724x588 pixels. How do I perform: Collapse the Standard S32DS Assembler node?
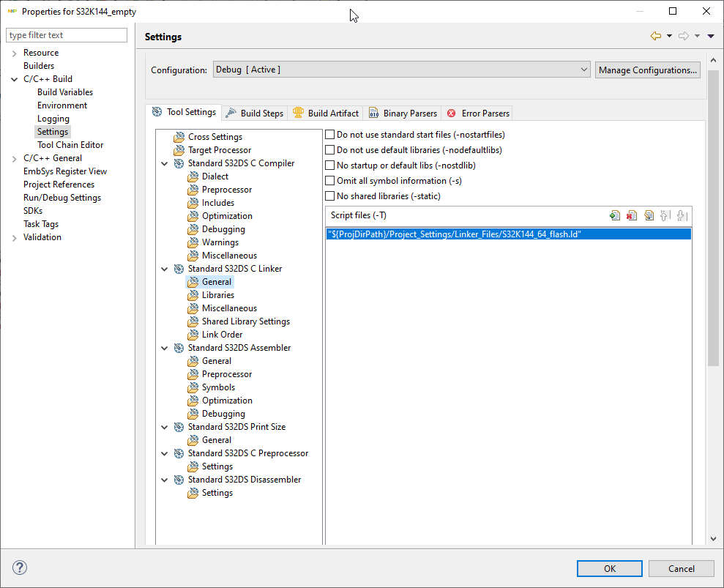[165, 348]
